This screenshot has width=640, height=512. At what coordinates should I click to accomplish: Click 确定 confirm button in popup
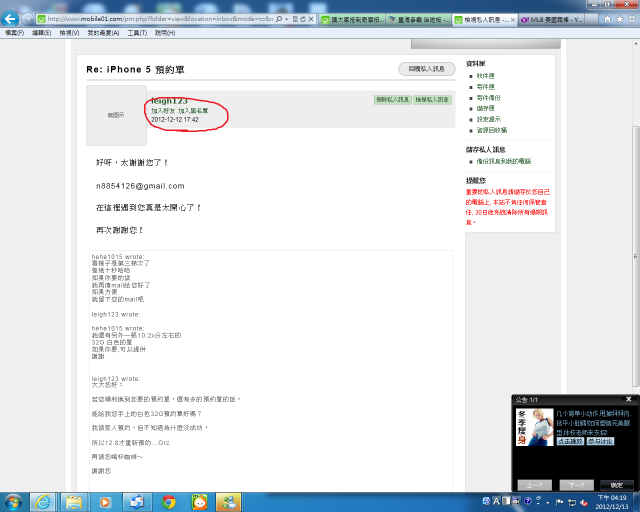[616, 485]
